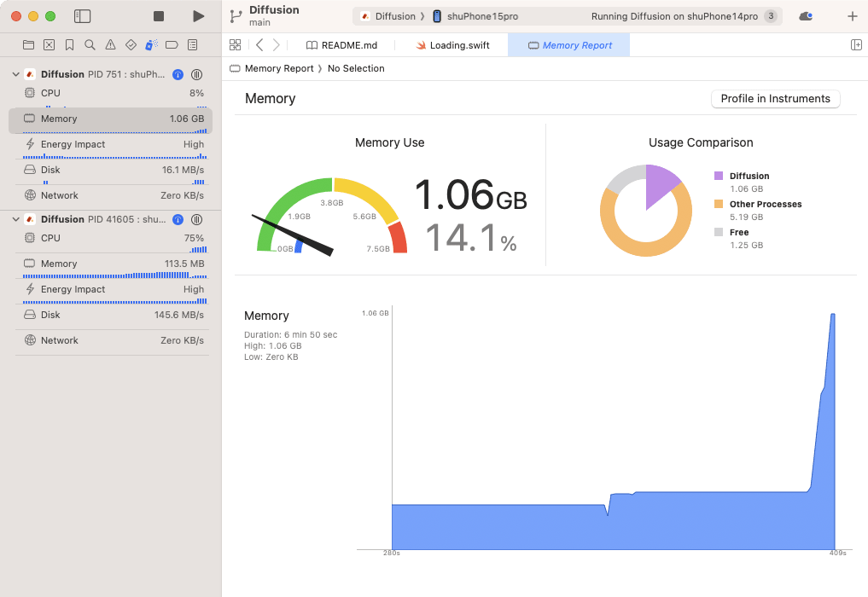Collapse Diffusion PID 751 process group
This screenshot has width=868, height=597.
[16, 74]
